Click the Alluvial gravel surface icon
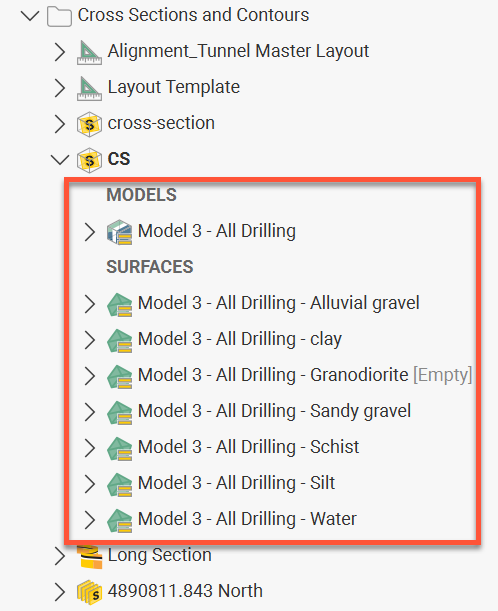The width and height of the screenshot is (498, 611). pyautogui.click(x=119, y=304)
